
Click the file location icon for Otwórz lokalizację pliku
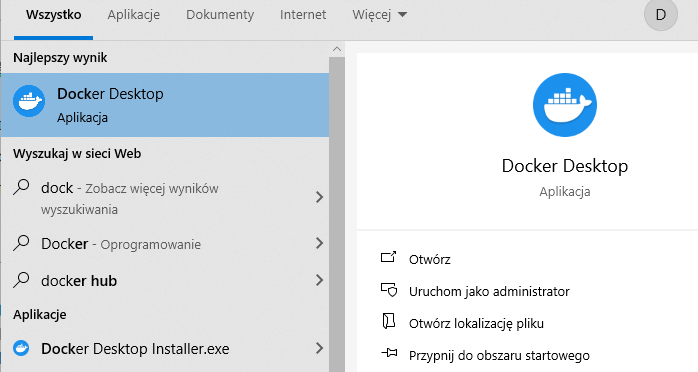click(x=389, y=321)
